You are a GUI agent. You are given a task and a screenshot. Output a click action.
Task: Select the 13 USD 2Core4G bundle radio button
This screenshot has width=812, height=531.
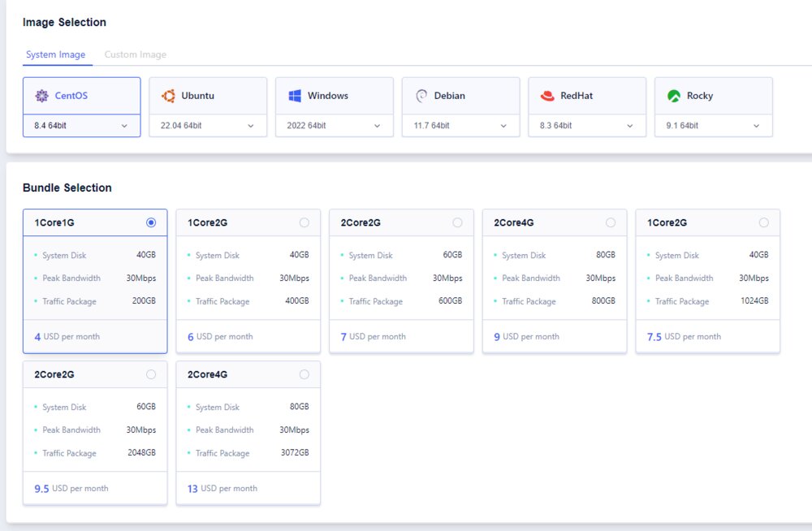pos(304,374)
